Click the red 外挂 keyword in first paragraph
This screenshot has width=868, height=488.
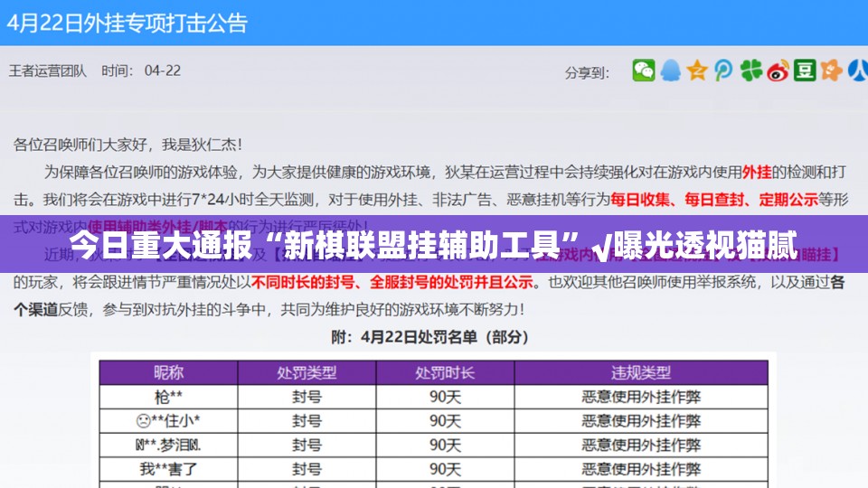point(756,170)
